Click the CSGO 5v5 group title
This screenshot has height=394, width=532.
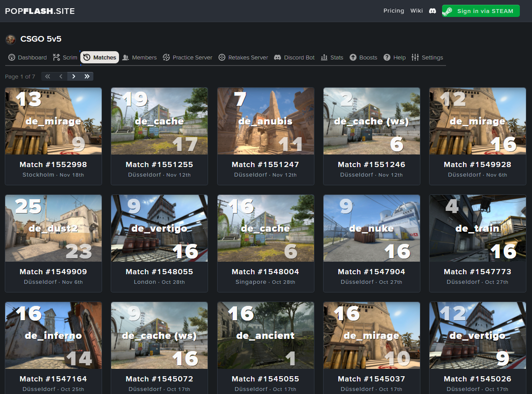click(41, 39)
